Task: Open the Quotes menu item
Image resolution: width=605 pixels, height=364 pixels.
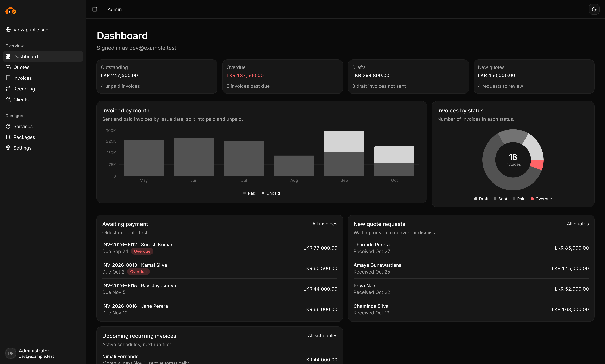Action: pos(43,67)
